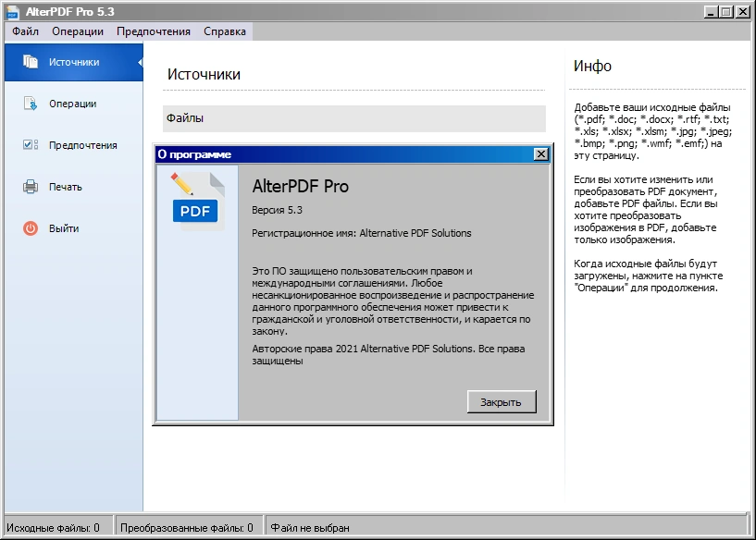Choose Печать label in the sidebar
This screenshot has height=540, width=756.
(x=66, y=187)
